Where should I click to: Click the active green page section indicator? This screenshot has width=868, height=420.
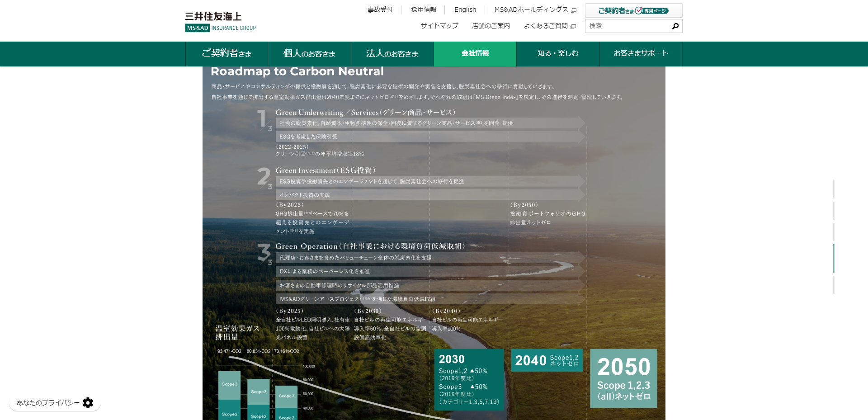click(x=834, y=259)
